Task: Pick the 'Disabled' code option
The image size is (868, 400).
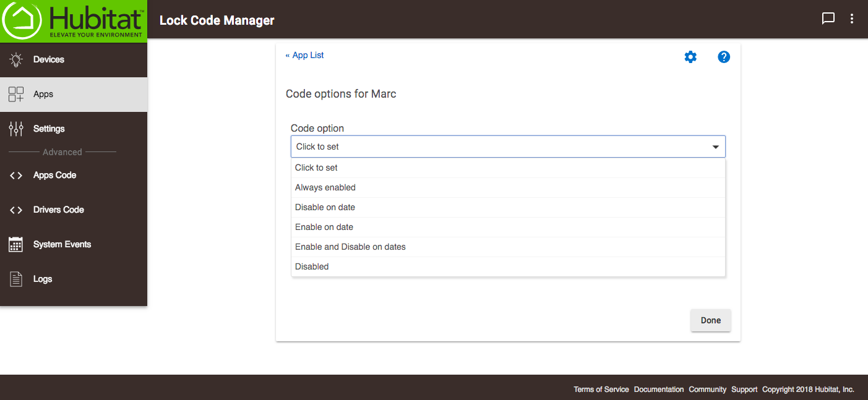Action: (312, 266)
